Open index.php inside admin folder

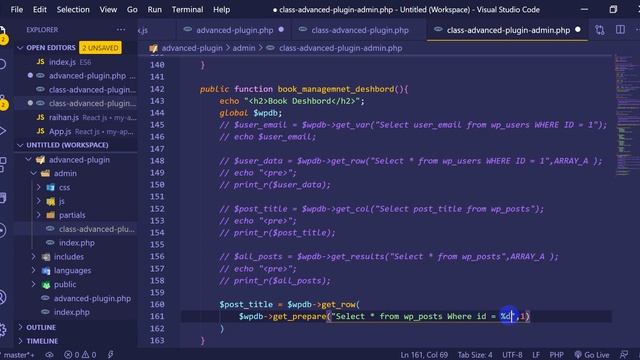[76, 243]
